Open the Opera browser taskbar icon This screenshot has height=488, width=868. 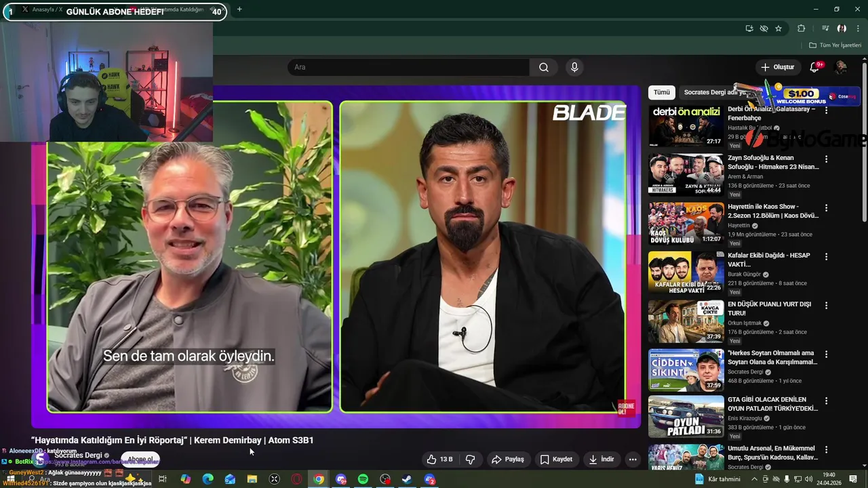[x=296, y=479]
